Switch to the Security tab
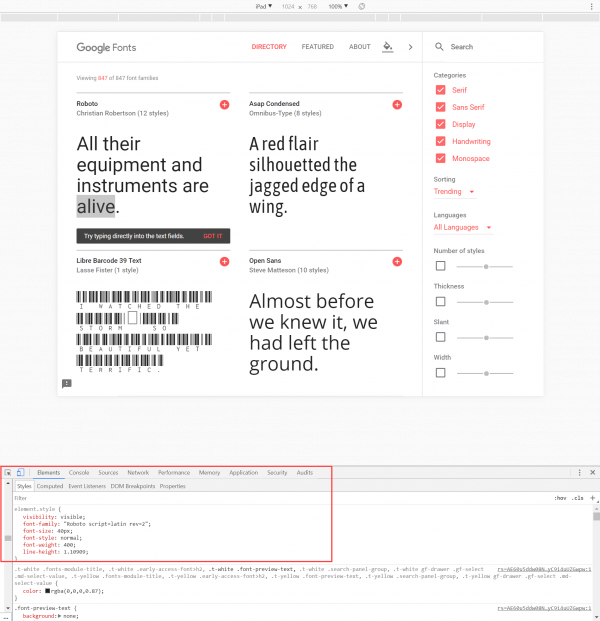 point(277,472)
